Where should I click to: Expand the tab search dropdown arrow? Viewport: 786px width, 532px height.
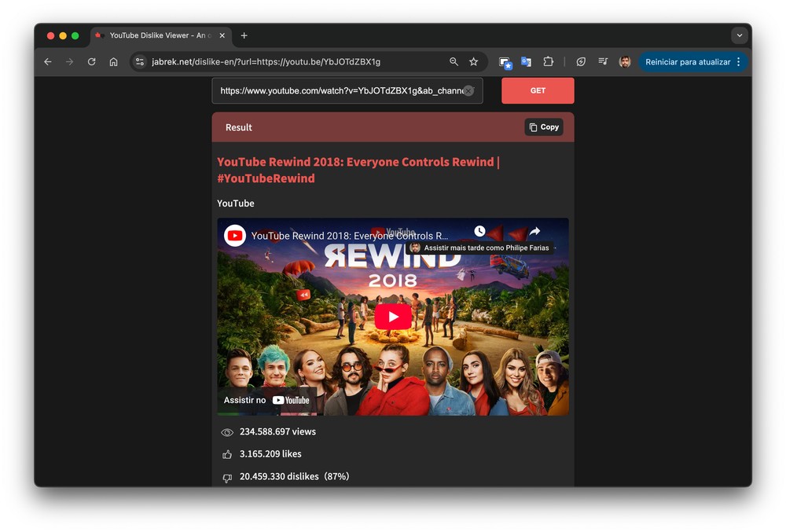[x=739, y=35]
